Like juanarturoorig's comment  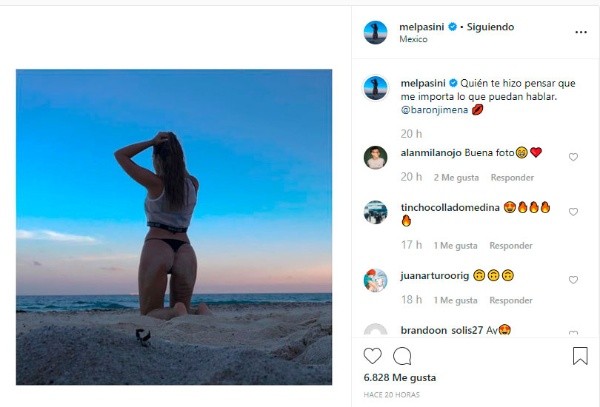point(573,280)
